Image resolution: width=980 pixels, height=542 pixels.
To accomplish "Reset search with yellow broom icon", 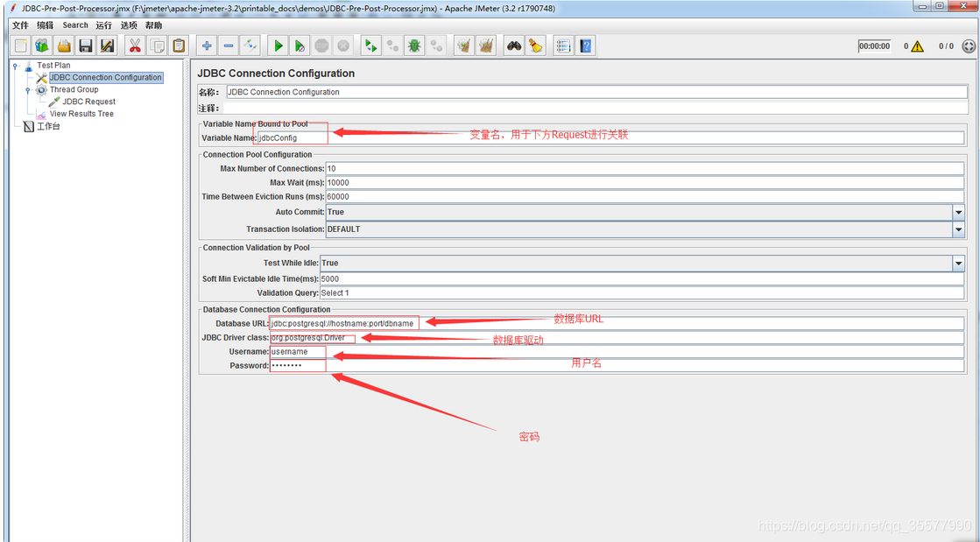I will pyautogui.click(x=536, y=46).
